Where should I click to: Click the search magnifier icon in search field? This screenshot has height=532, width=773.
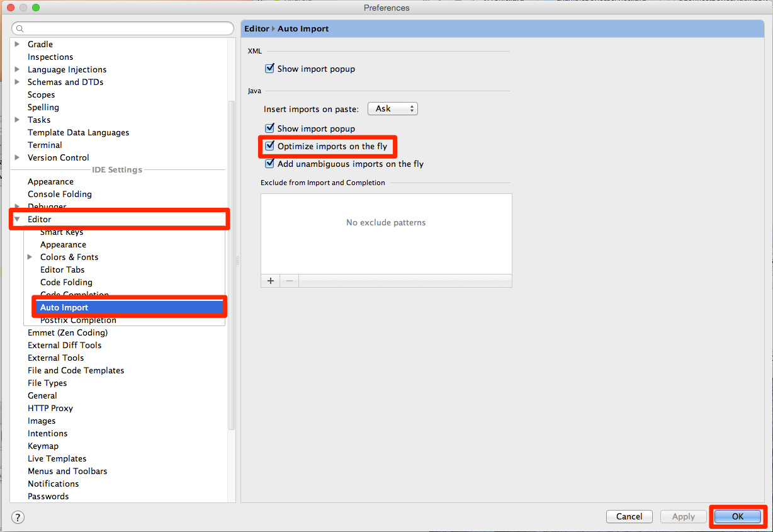[20, 29]
